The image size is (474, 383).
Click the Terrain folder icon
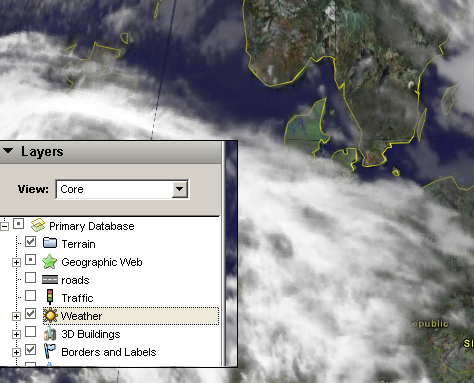[50, 242]
